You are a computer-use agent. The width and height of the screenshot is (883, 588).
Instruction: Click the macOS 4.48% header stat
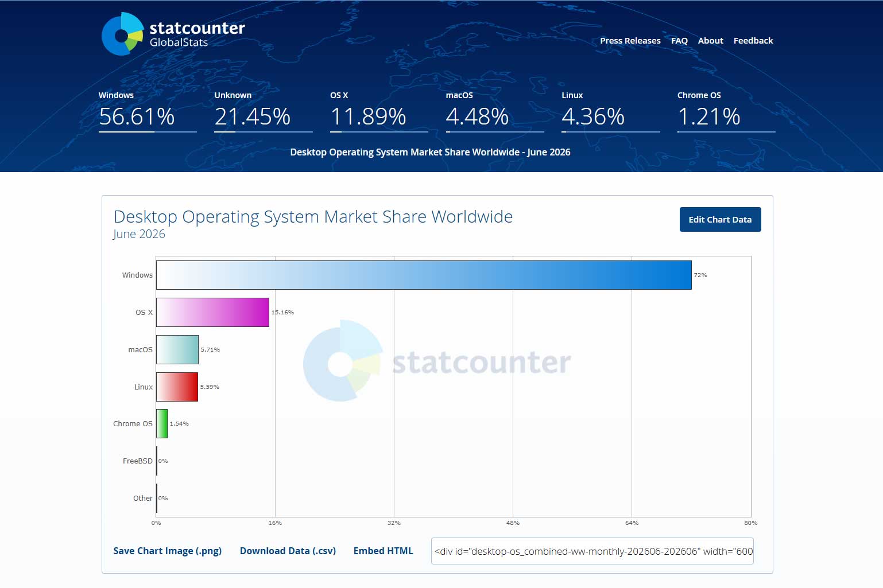(494, 111)
